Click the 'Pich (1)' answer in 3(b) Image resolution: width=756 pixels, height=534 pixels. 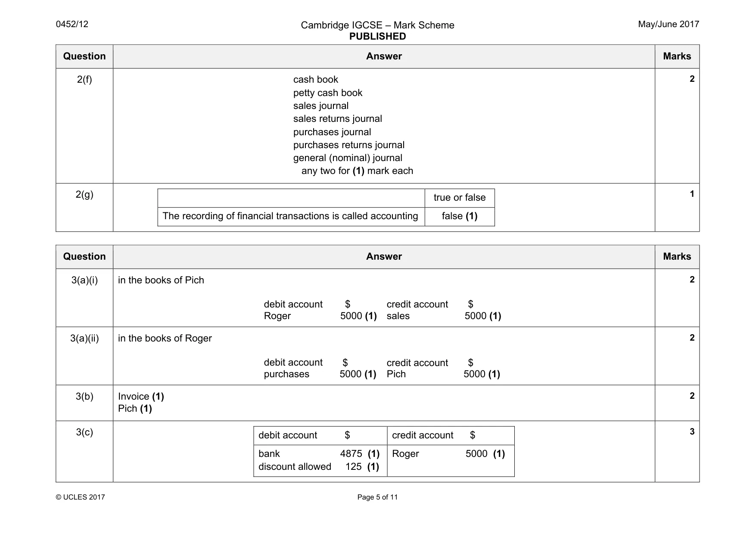click(135, 409)
